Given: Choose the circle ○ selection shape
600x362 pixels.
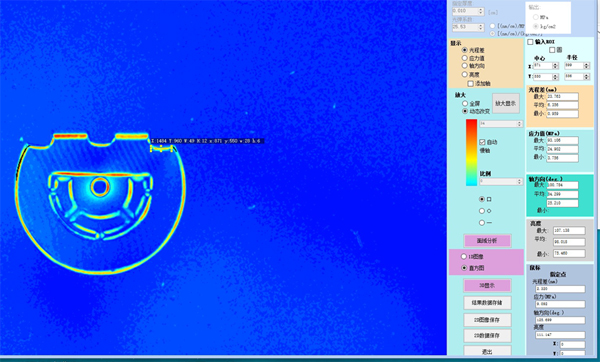Looking at the screenshot, I should point(482,211).
